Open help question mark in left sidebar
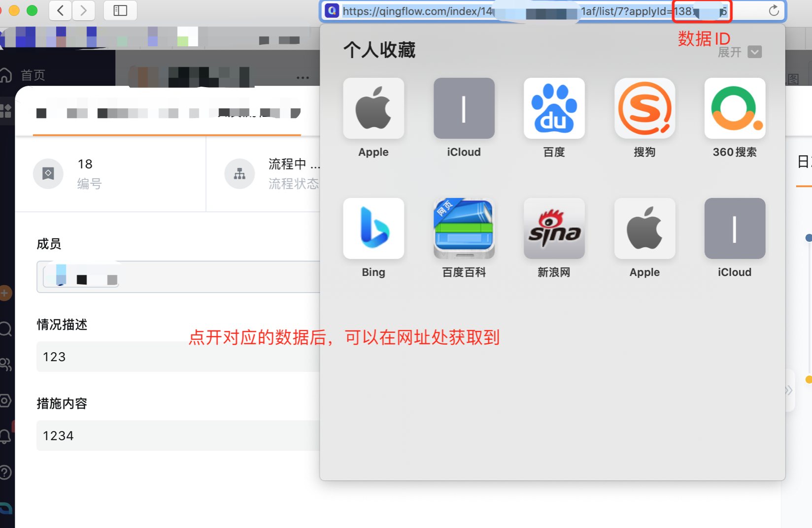 5,472
